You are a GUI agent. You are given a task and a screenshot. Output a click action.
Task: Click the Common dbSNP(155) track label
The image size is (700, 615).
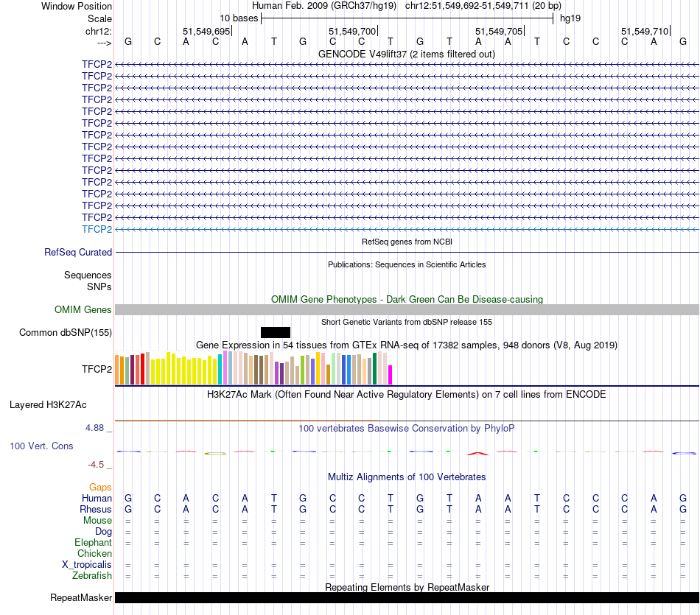pos(66,332)
